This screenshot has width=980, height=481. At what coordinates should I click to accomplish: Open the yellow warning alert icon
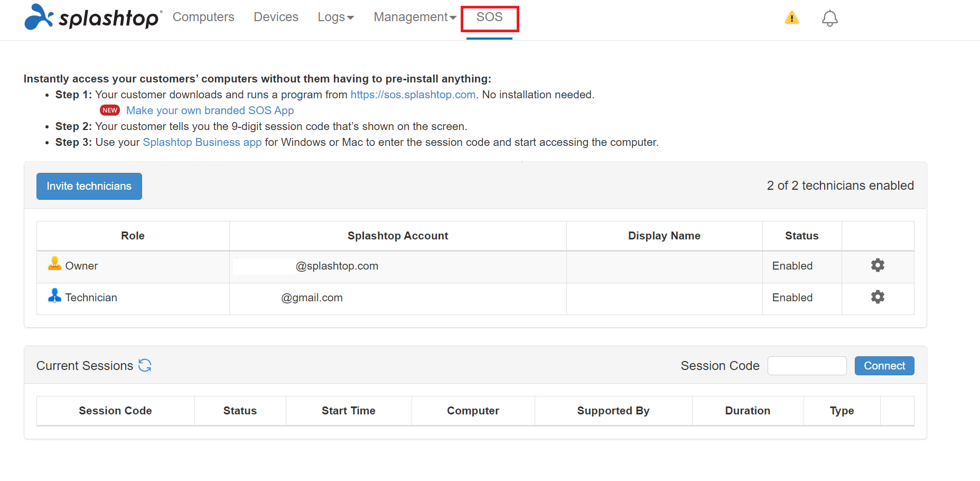791,18
